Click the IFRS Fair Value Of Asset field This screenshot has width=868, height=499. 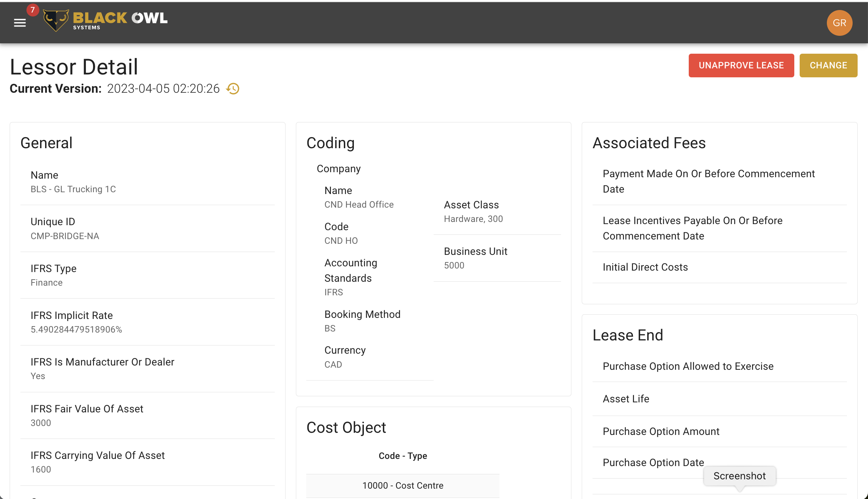click(x=87, y=409)
